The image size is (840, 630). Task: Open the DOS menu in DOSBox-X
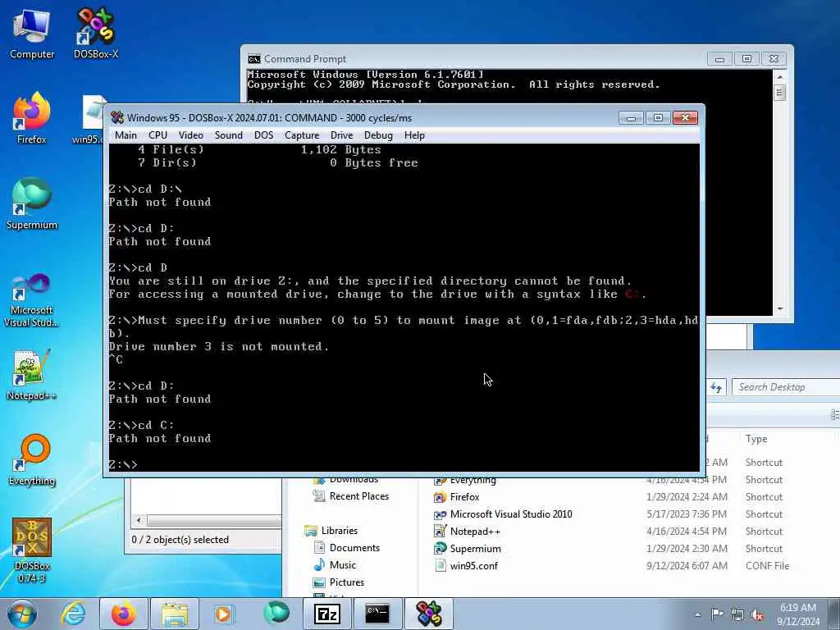263,135
